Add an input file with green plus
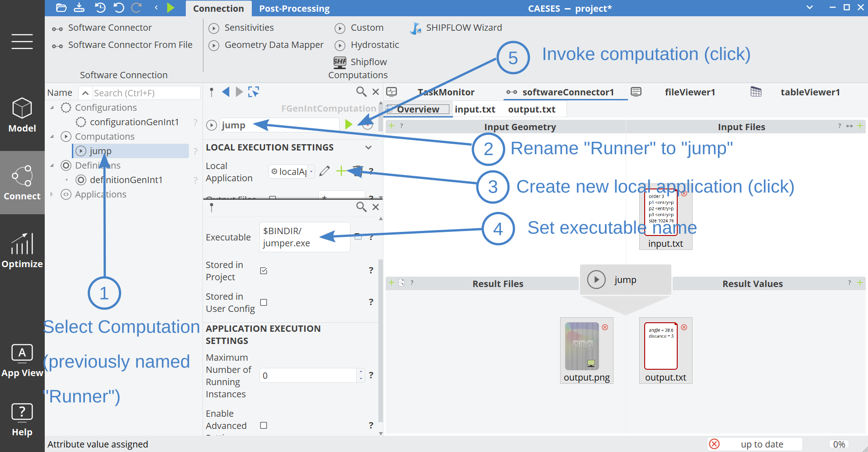This screenshot has height=452, width=868. 860,126
